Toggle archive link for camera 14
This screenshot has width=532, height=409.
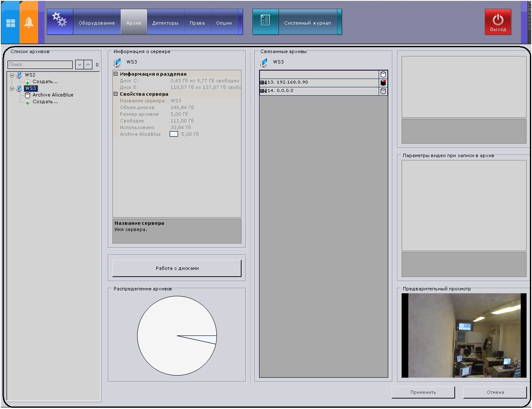pos(383,91)
